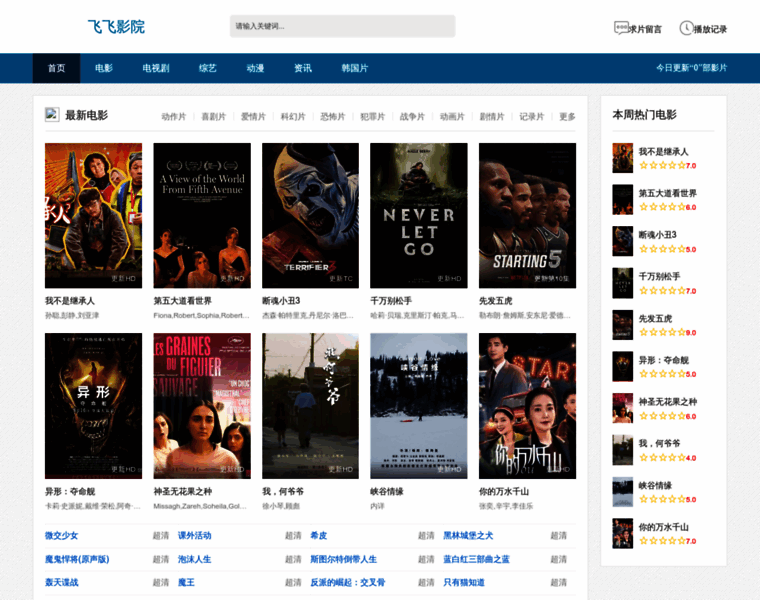The width and height of the screenshot is (760, 600).
Task: Open the Fifth Avenue movie poster
Action: [202, 215]
